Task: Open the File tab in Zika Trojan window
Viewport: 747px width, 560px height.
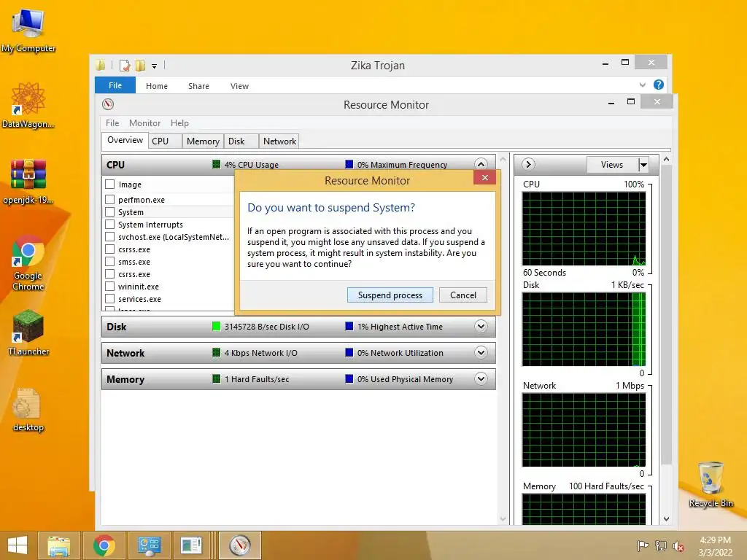Action: 115,85
